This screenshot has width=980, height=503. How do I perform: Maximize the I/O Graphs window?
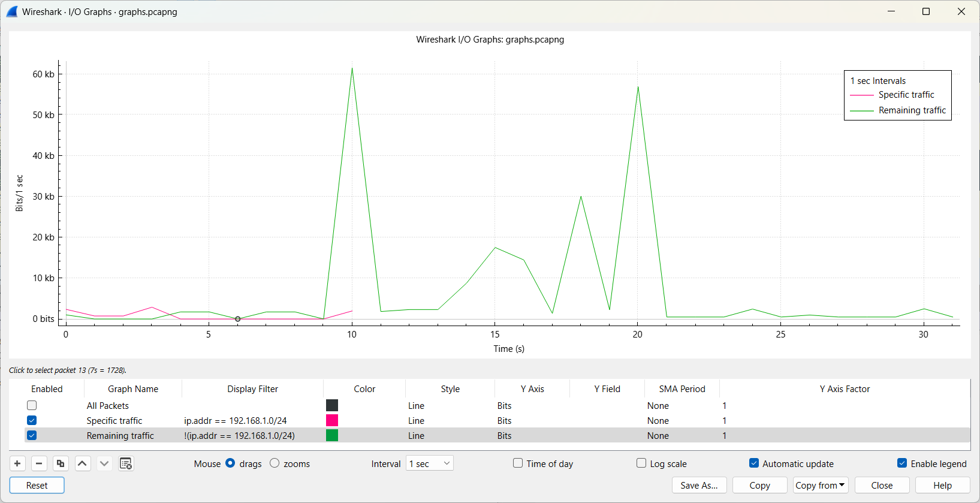pyautogui.click(x=926, y=11)
